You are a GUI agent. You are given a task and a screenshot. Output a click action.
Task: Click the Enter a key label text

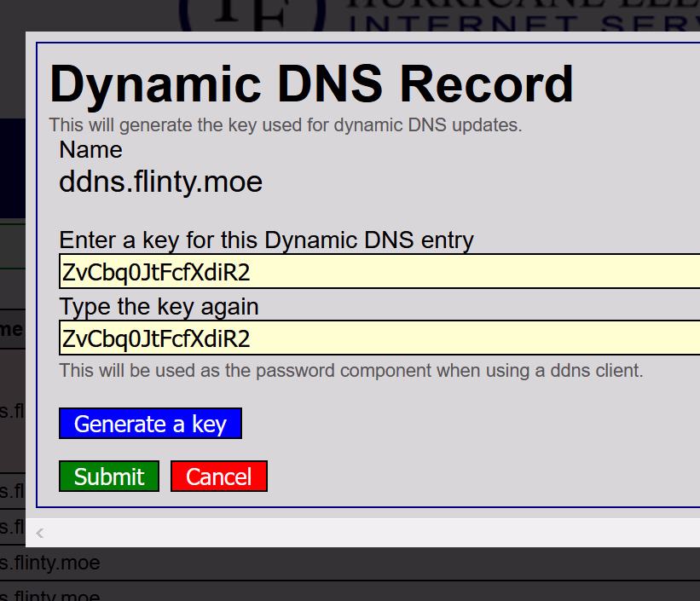[x=266, y=240]
